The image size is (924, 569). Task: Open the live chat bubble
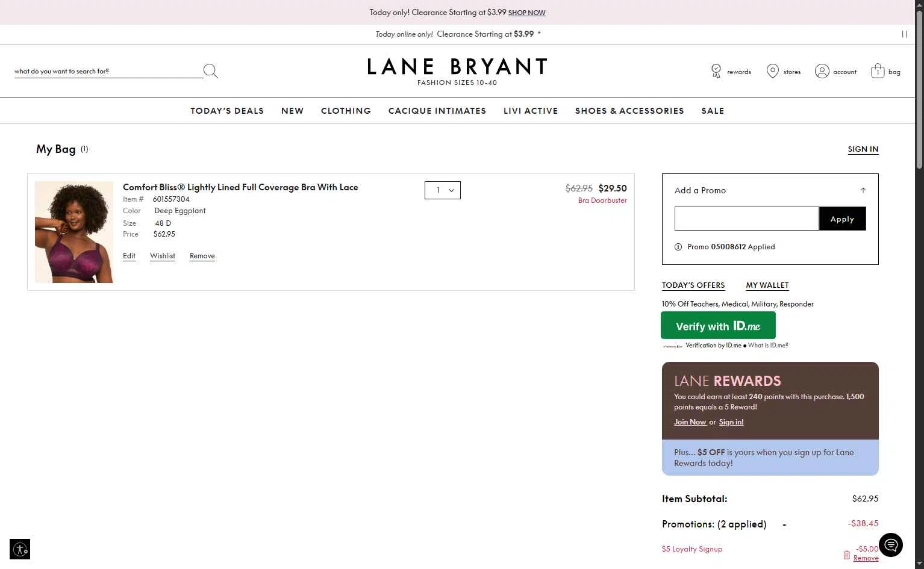click(891, 545)
